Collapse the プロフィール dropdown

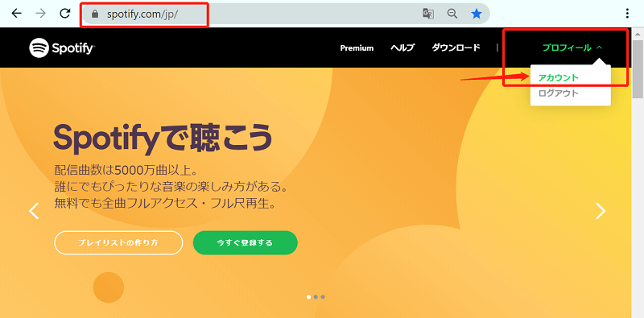point(572,47)
